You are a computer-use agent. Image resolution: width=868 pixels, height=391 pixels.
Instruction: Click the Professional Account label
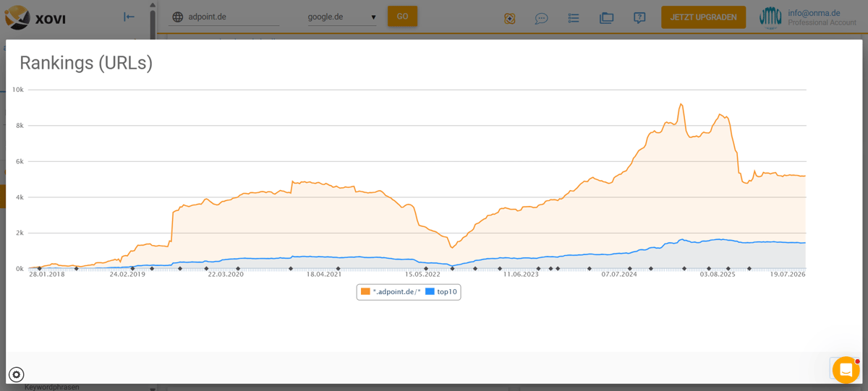(x=822, y=23)
